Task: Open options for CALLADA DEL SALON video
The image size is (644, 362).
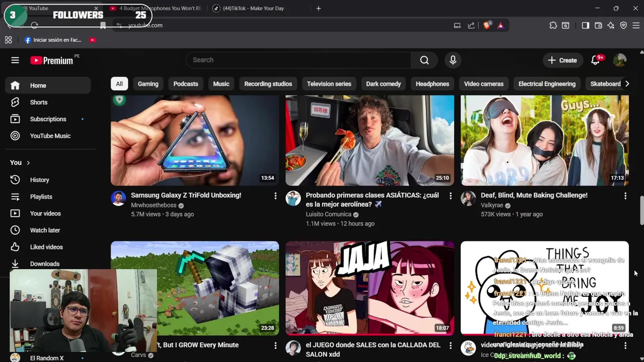Action: pos(450,345)
